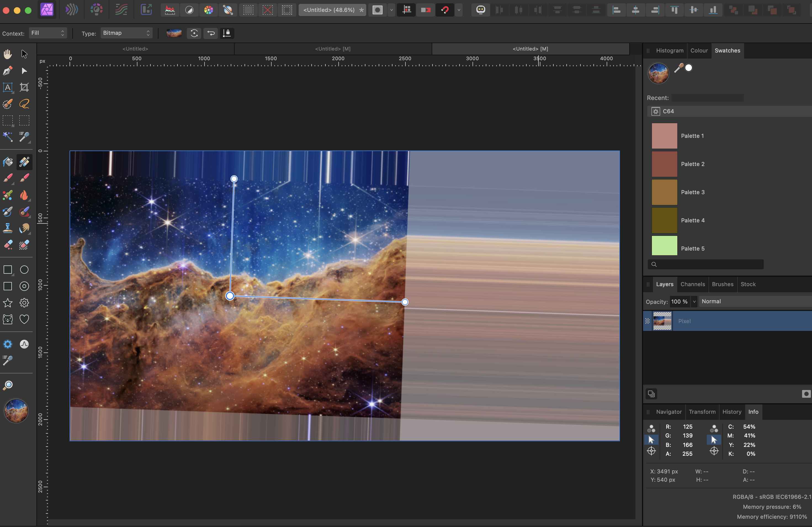
Task: Select the Paint Brush tool
Action: point(7,178)
